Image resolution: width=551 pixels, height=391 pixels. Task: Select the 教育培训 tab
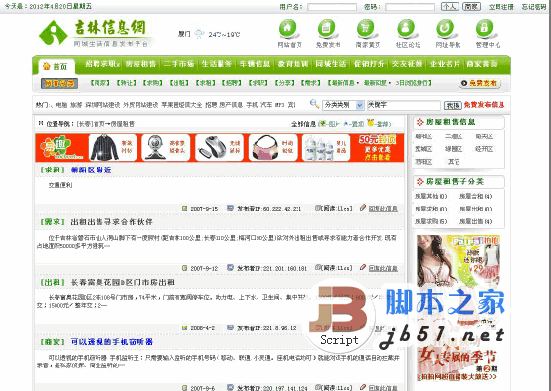tap(293, 64)
